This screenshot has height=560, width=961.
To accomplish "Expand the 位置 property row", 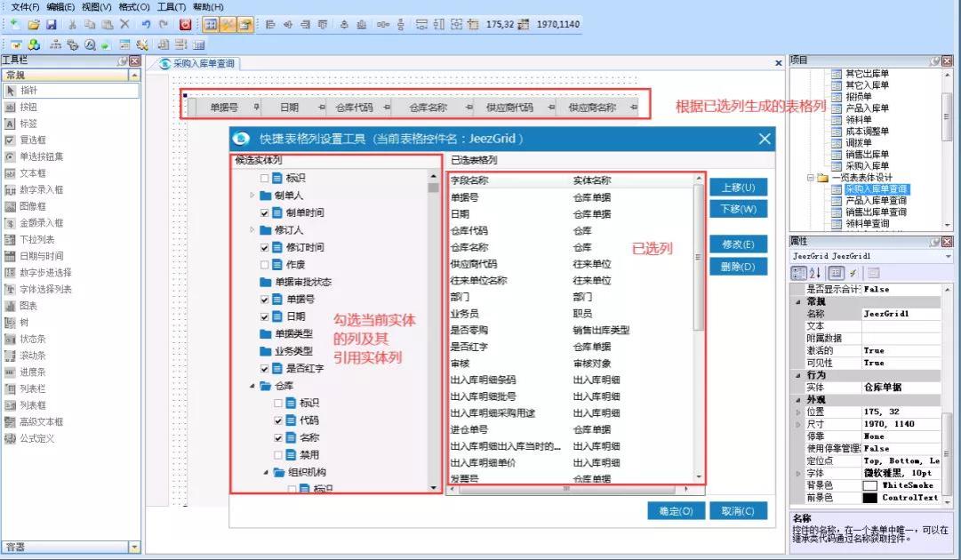I will coord(798,412).
